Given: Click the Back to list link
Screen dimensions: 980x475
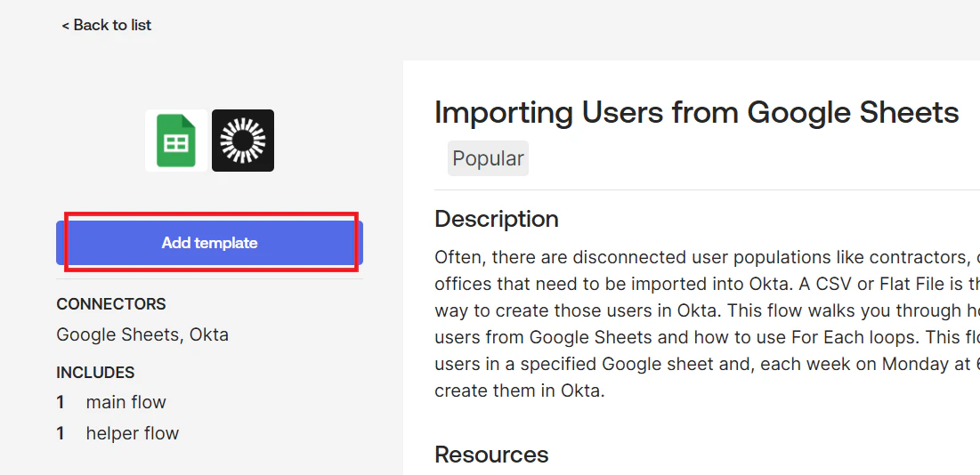Looking at the screenshot, I should coord(106,25).
